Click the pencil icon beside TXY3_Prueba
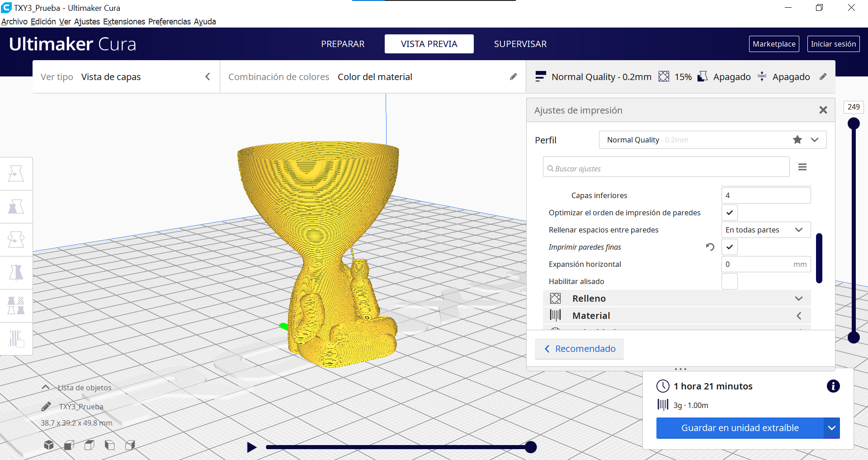 pyautogui.click(x=46, y=407)
